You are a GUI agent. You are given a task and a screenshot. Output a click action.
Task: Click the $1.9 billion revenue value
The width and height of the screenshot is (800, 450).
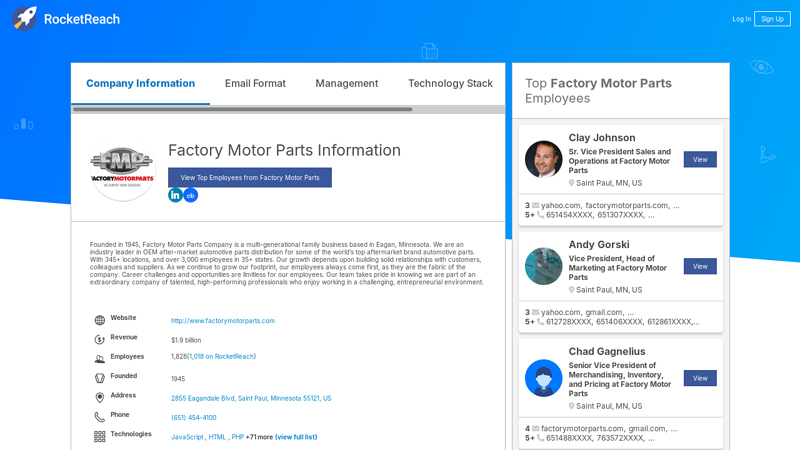pos(186,340)
